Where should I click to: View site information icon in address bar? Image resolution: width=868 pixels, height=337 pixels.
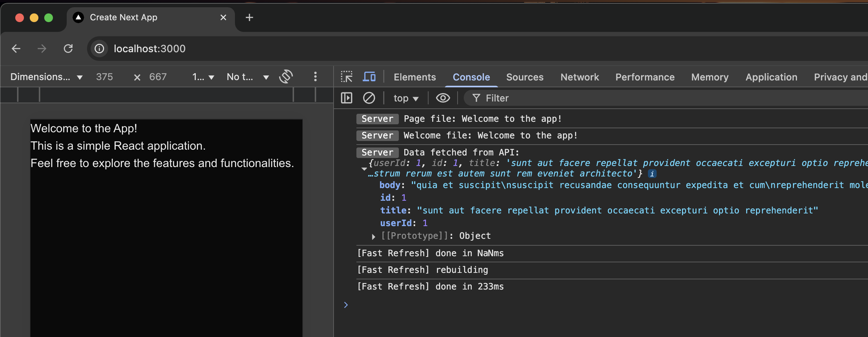99,49
